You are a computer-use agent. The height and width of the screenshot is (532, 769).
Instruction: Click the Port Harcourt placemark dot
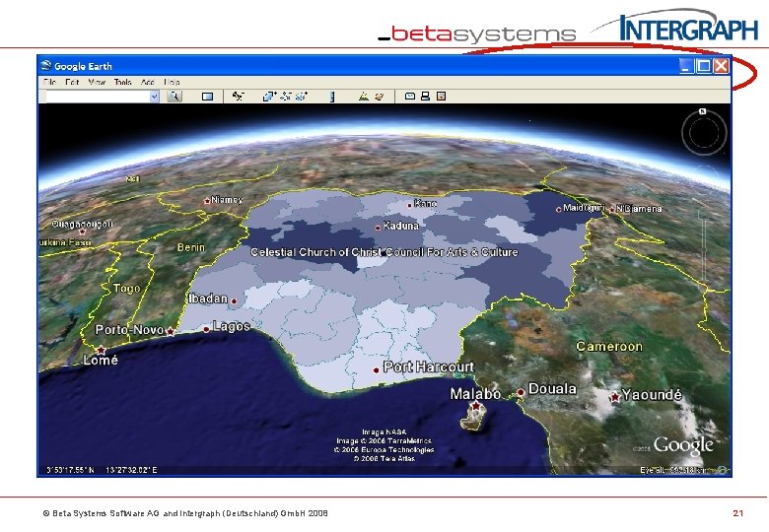377,370
